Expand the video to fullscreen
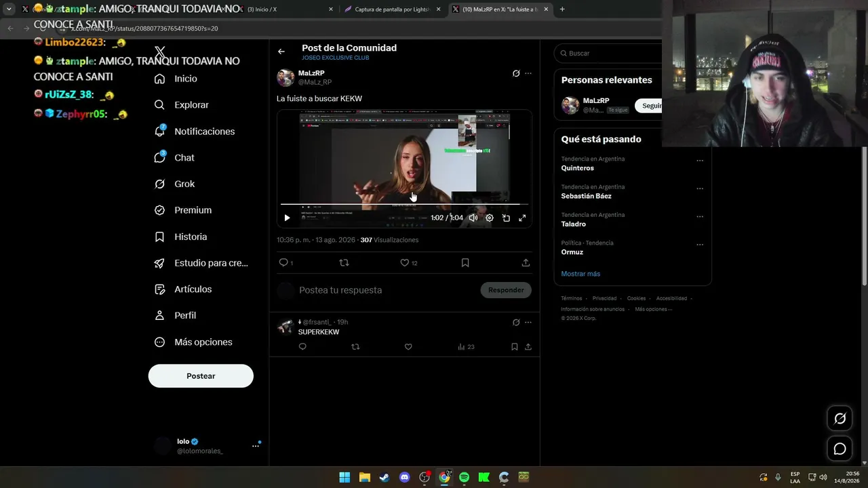 tap(522, 218)
